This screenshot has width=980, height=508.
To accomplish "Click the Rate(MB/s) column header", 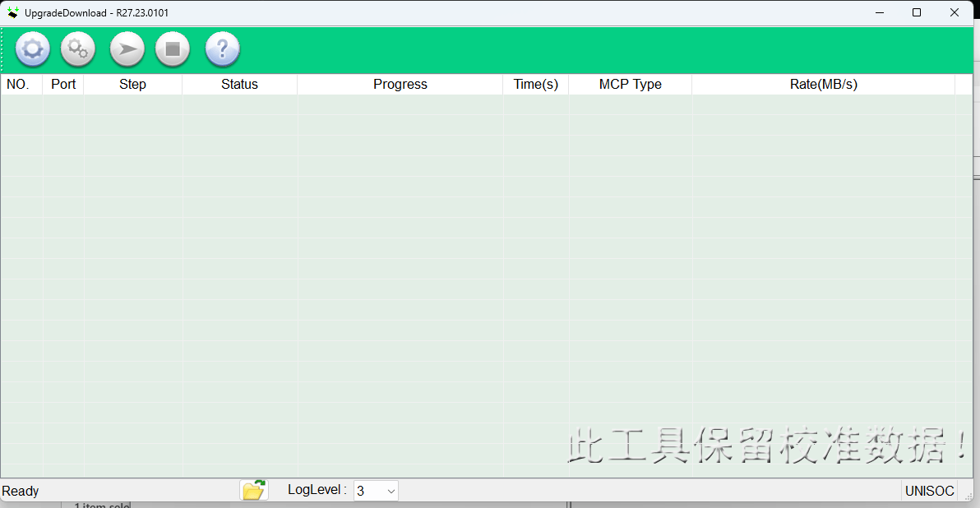I will coord(824,84).
